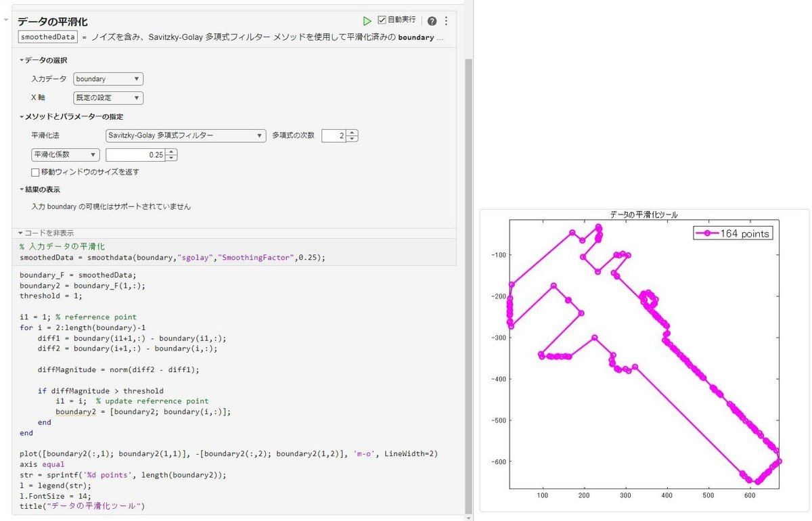Click the title("データの平滑化ツール") code line
Image resolution: width=812 pixels, height=521 pixels.
point(83,506)
